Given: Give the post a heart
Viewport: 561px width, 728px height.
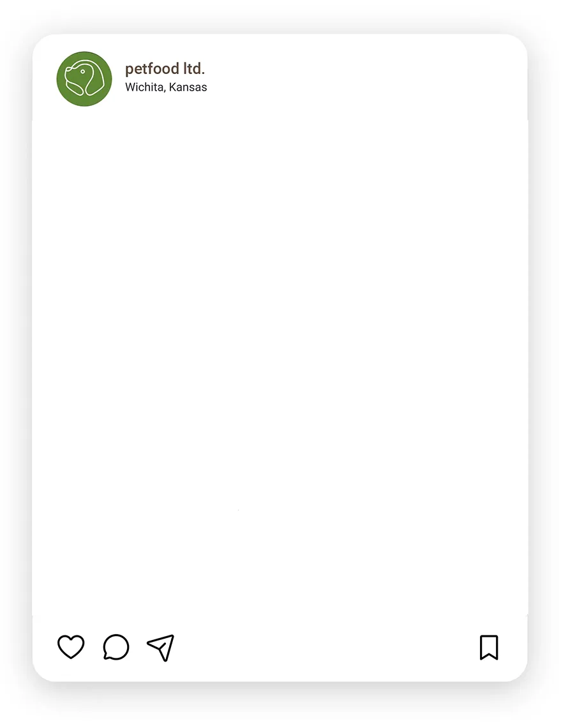Looking at the screenshot, I should [71, 647].
